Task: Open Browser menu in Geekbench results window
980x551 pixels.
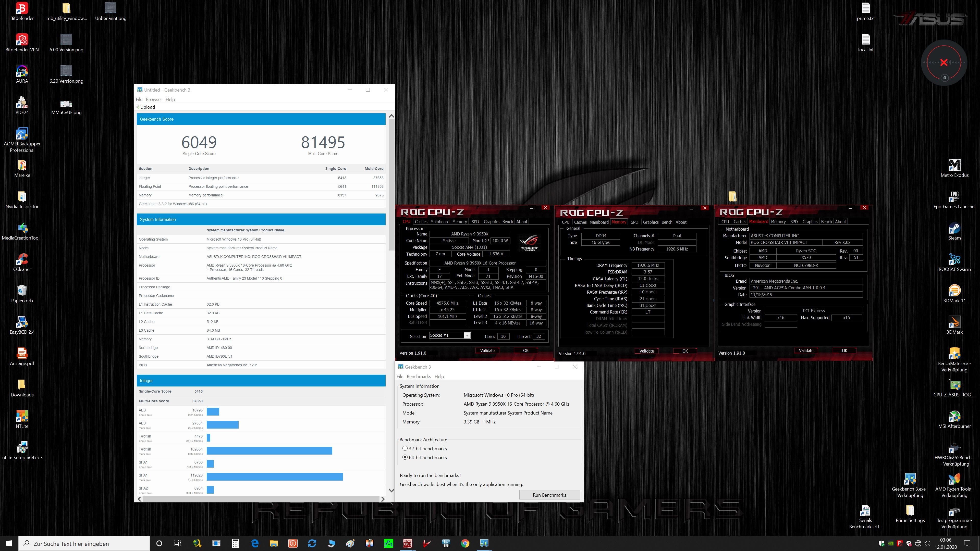Action: pyautogui.click(x=154, y=100)
